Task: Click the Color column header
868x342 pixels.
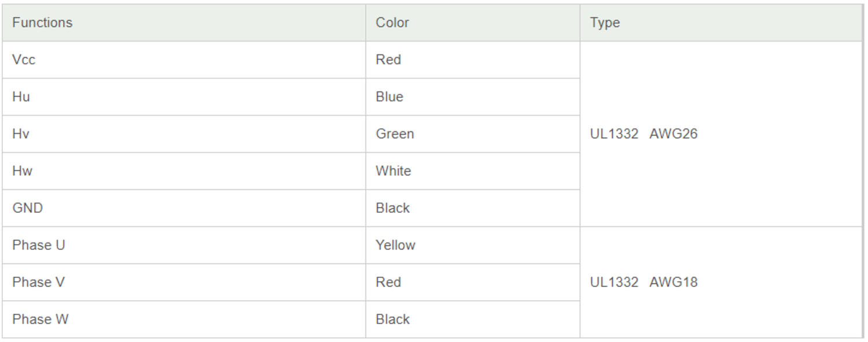Action: (392, 23)
